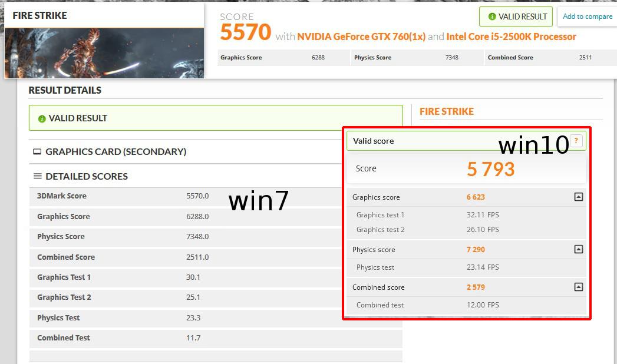
Task: Click the orange FIRE STRIKE heading on right
Action: pyautogui.click(x=447, y=112)
